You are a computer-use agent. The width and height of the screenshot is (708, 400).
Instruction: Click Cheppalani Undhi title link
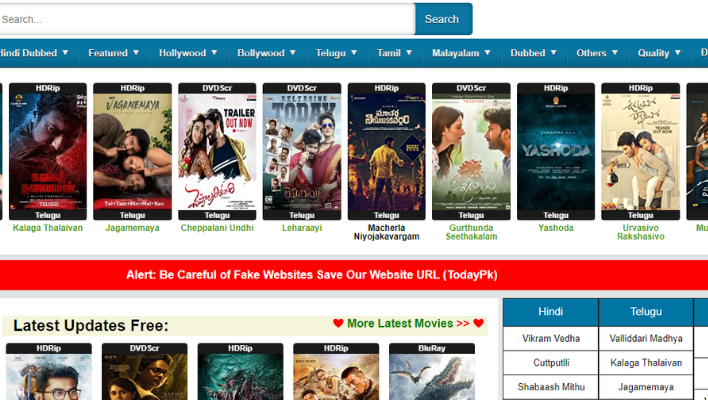[217, 228]
